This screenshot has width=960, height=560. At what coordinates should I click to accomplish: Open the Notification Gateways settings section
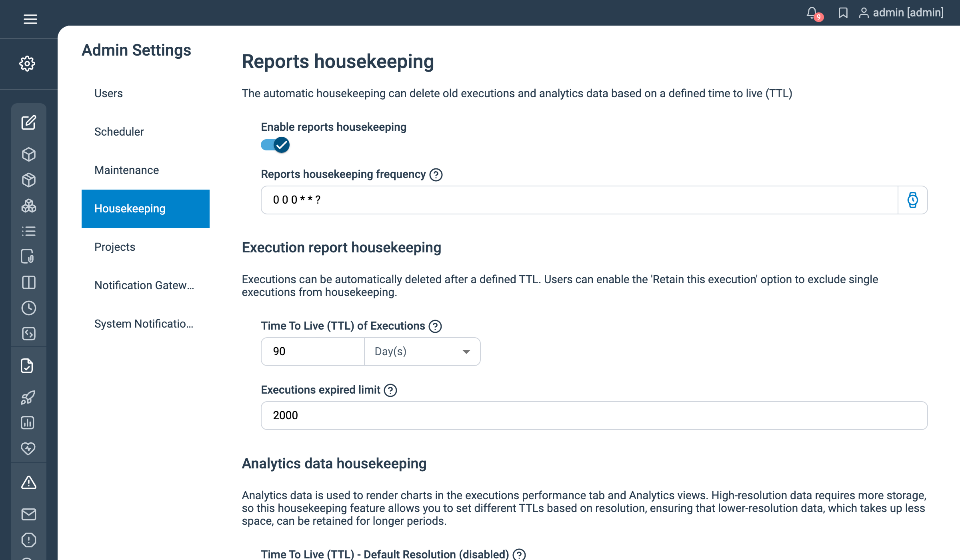pyautogui.click(x=144, y=285)
